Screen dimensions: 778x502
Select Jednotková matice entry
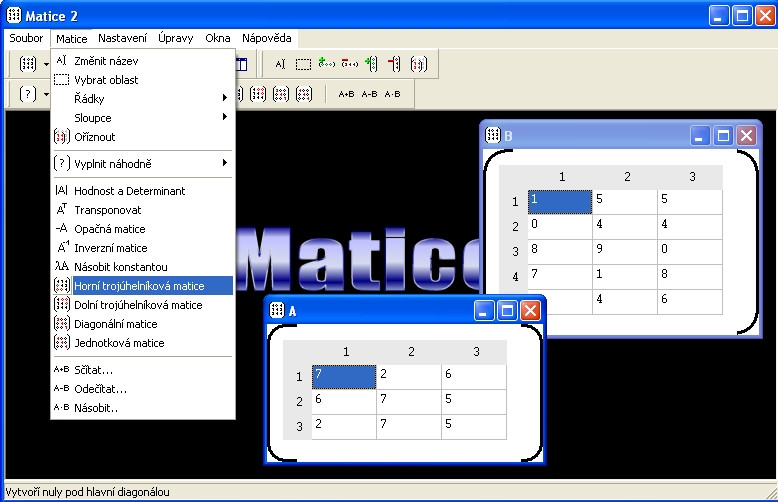(x=142, y=343)
